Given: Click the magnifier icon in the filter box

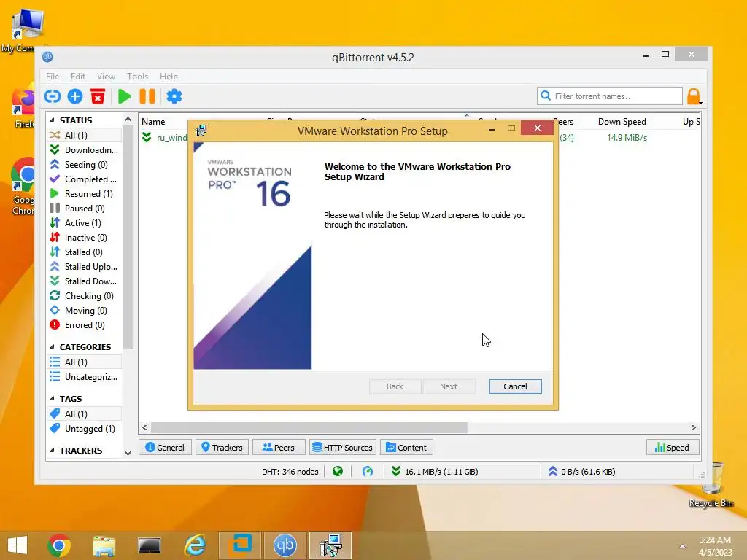Looking at the screenshot, I should (x=546, y=96).
